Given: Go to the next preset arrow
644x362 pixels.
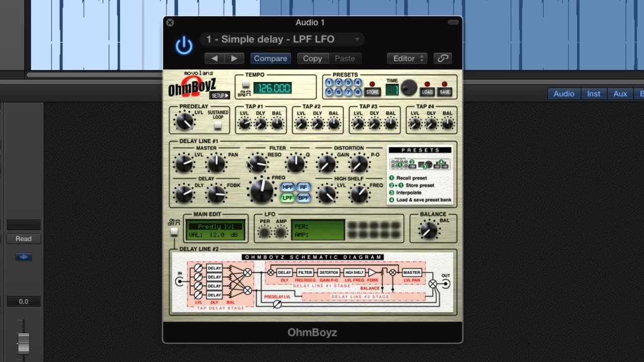Looking at the screenshot, I should (x=234, y=58).
